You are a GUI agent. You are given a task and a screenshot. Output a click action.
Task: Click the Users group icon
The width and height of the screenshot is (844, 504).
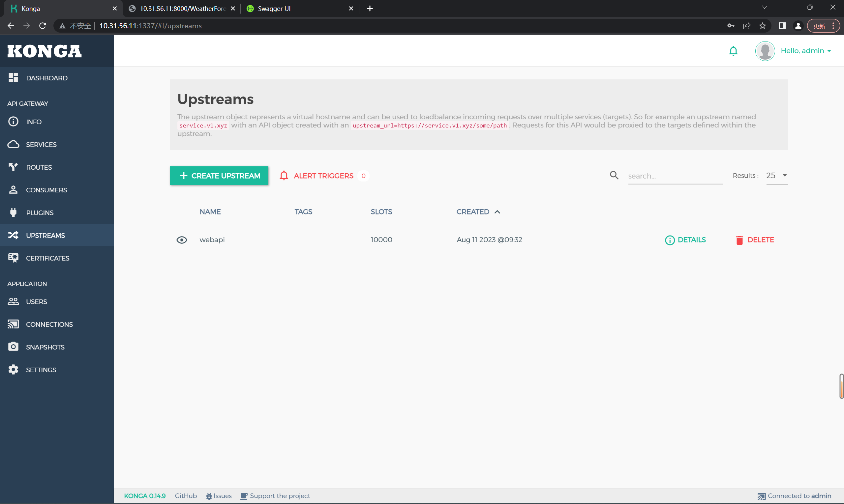13,302
